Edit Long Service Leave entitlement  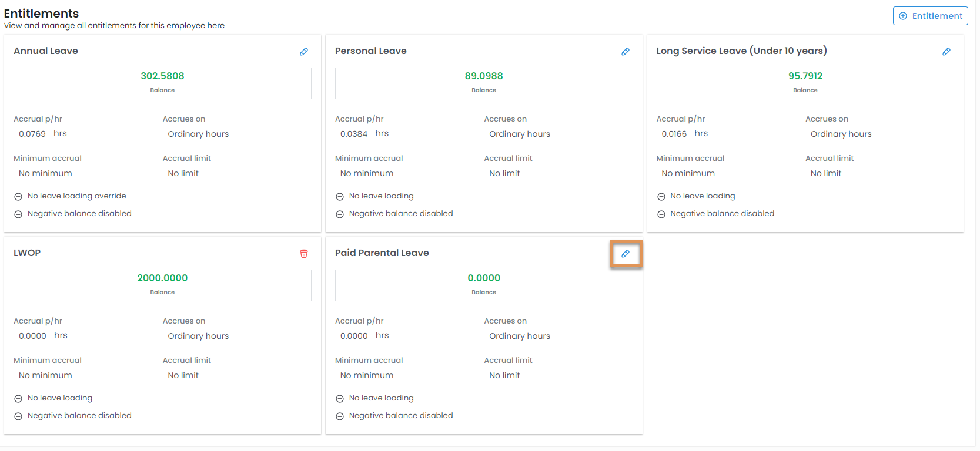coord(946,52)
